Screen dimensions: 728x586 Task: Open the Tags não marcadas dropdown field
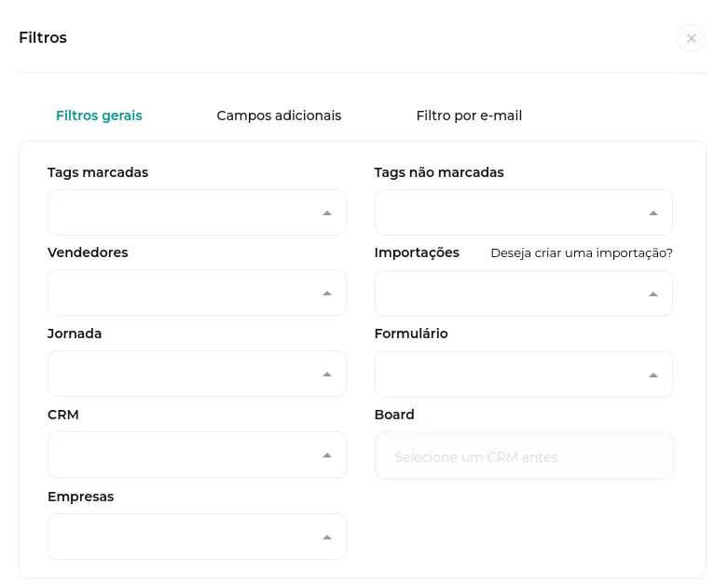[x=524, y=212]
